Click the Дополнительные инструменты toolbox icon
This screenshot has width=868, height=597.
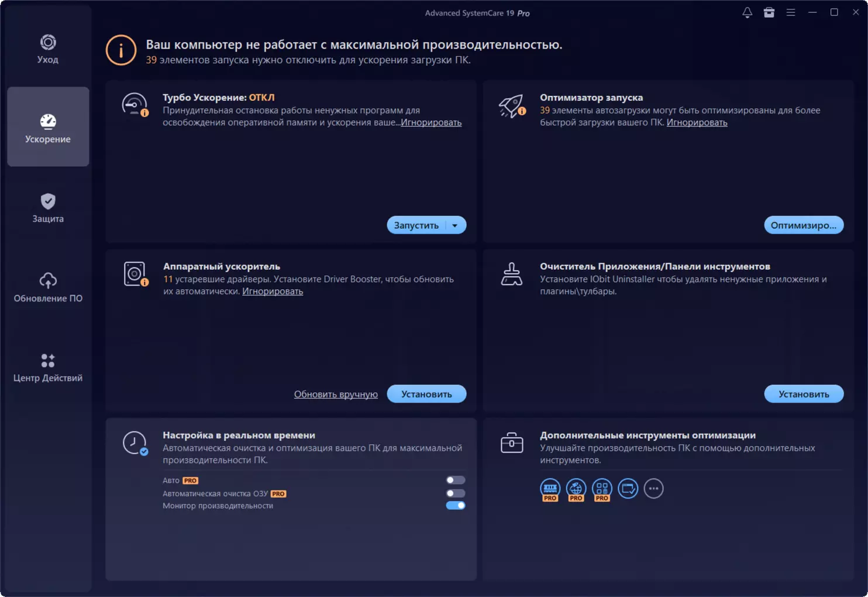coord(512,442)
